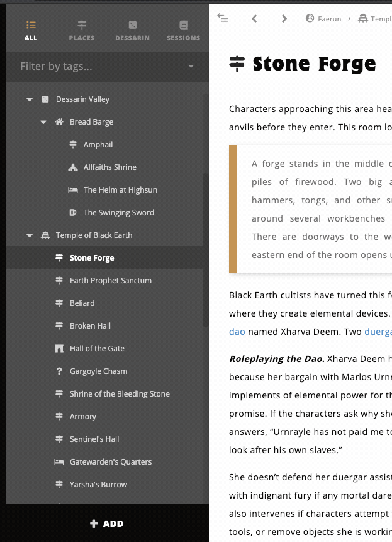The image size is (392, 542).
Task: Click the globe icon beside Faerun
Action: (x=310, y=18)
